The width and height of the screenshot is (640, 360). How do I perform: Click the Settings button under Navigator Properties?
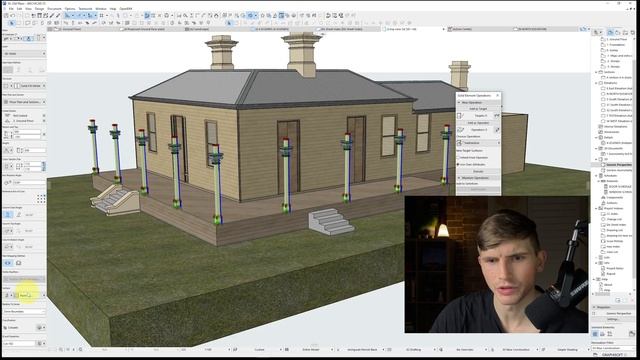click(x=613, y=319)
